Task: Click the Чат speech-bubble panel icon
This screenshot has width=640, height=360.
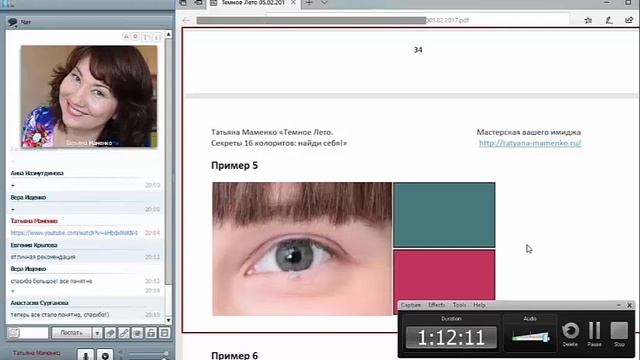Action: tap(13, 22)
